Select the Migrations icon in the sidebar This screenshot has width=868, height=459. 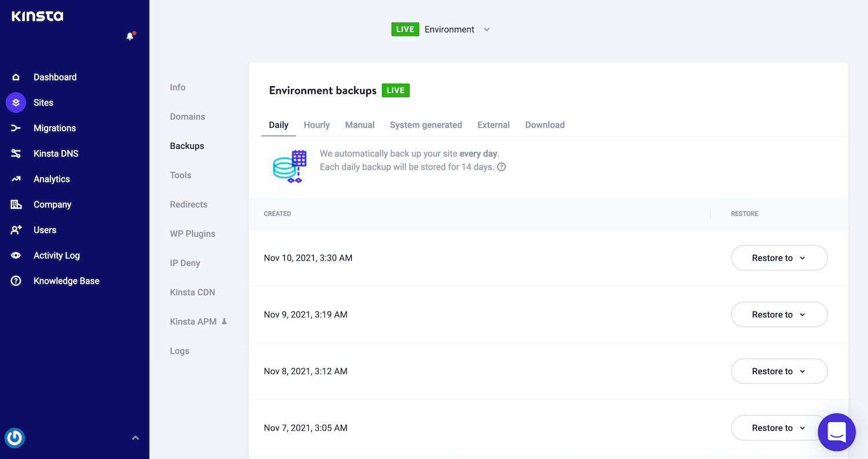(16, 128)
